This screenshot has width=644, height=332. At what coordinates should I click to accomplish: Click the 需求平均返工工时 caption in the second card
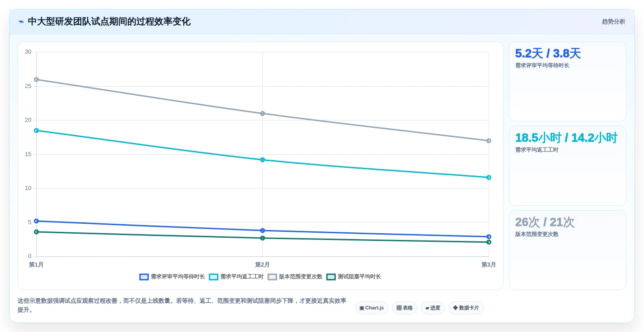pos(537,150)
